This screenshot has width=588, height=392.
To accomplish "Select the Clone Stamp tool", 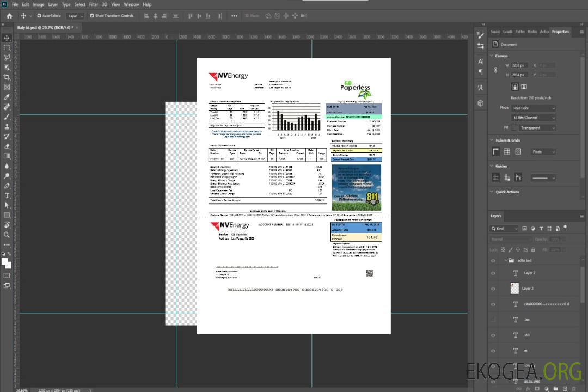I will 7,127.
